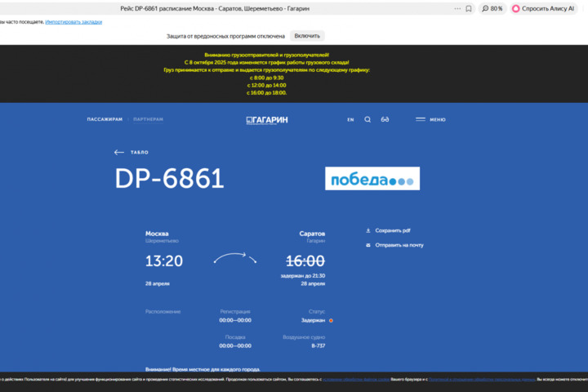588x392 pixels.
Task: Click the Отправить на почту link text
Action: [399, 245]
